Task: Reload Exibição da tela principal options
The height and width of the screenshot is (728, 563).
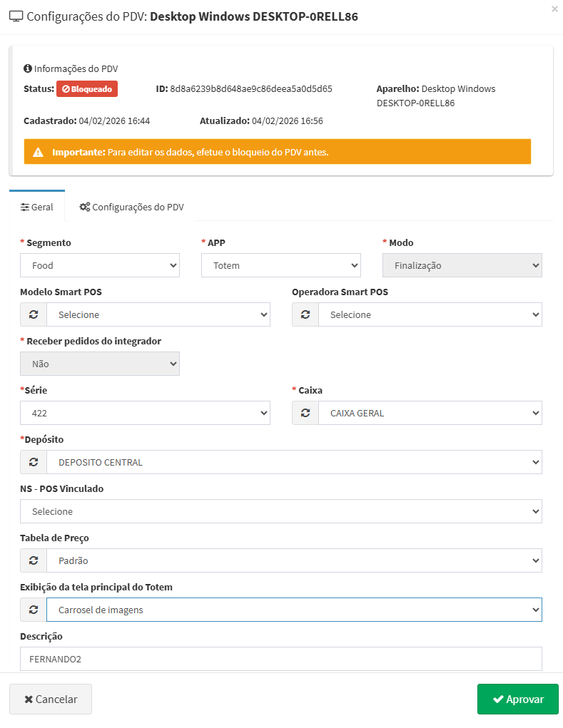Action: click(x=34, y=610)
